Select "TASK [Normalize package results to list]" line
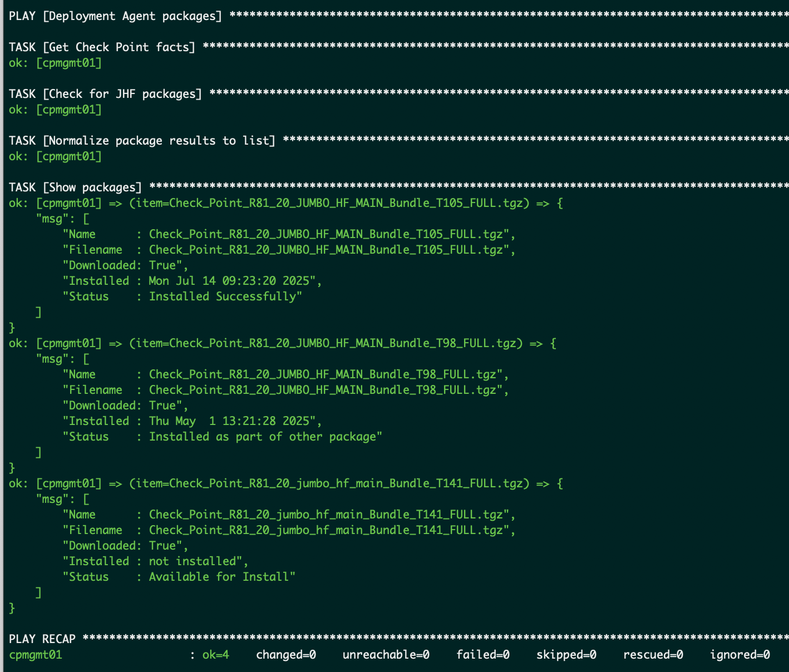The height and width of the screenshot is (672, 789). pyautogui.click(x=398, y=141)
